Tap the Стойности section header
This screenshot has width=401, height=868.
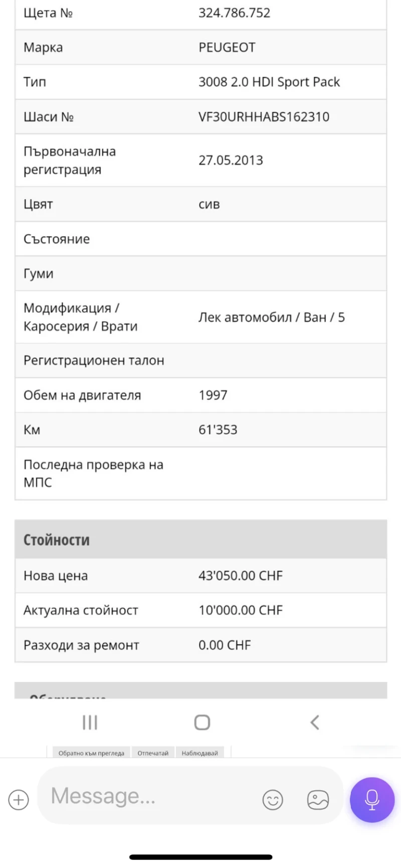[200, 540]
